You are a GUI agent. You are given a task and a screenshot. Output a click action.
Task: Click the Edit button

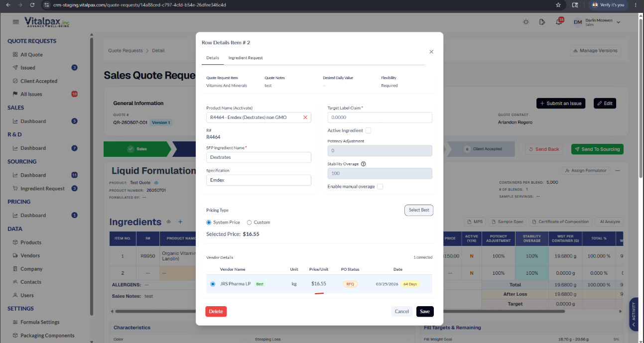(605, 103)
